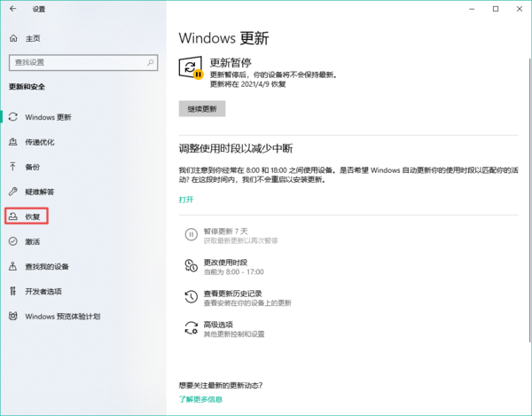Click the 查找我的设备 locator icon
The image size is (532, 416).
pyautogui.click(x=13, y=266)
